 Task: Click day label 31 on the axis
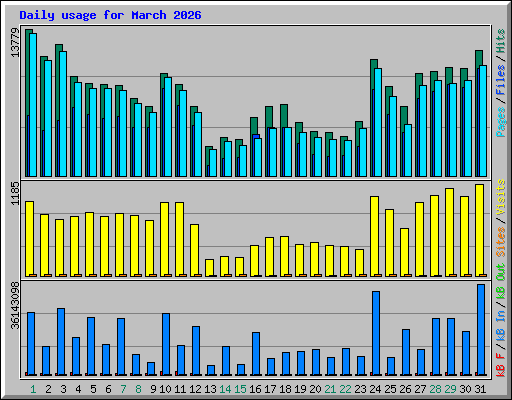coord(480,389)
